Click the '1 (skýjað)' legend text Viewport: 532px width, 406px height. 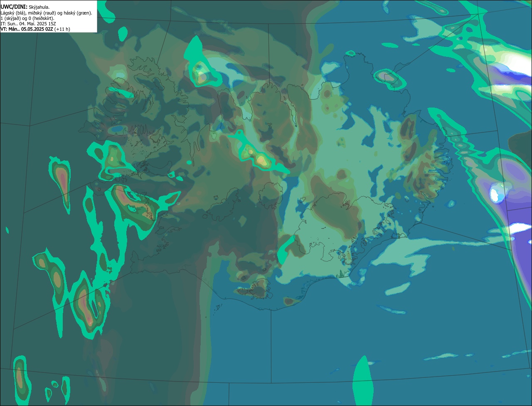pos(10,18)
